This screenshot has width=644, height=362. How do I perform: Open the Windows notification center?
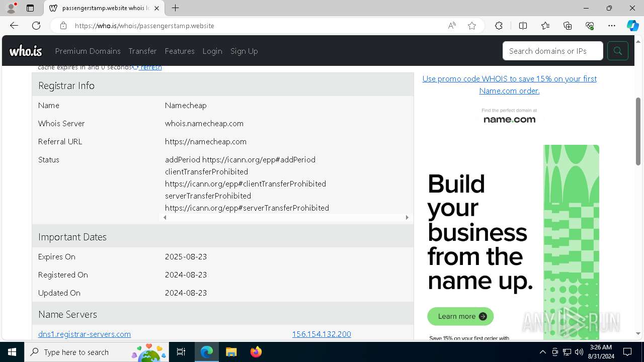tap(627, 352)
